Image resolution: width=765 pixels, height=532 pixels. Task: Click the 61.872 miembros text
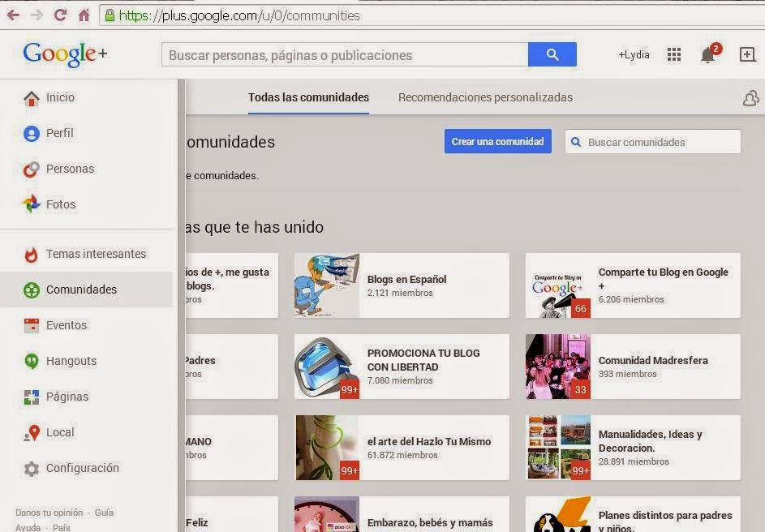click(402, 455)
